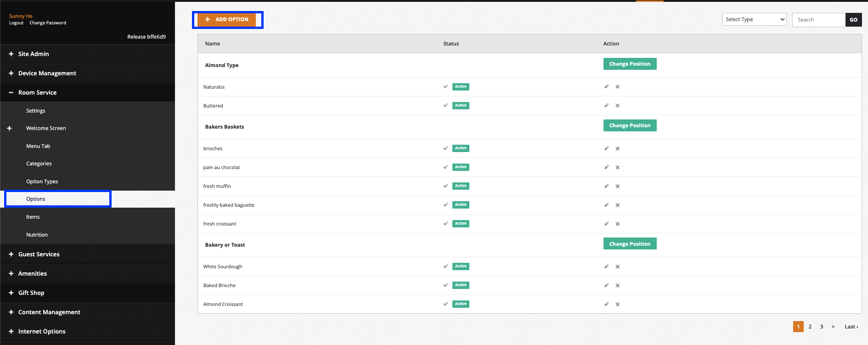Delete the Almond Croissant option
Screen dimensions: 868x345
[x=618, y=305]
